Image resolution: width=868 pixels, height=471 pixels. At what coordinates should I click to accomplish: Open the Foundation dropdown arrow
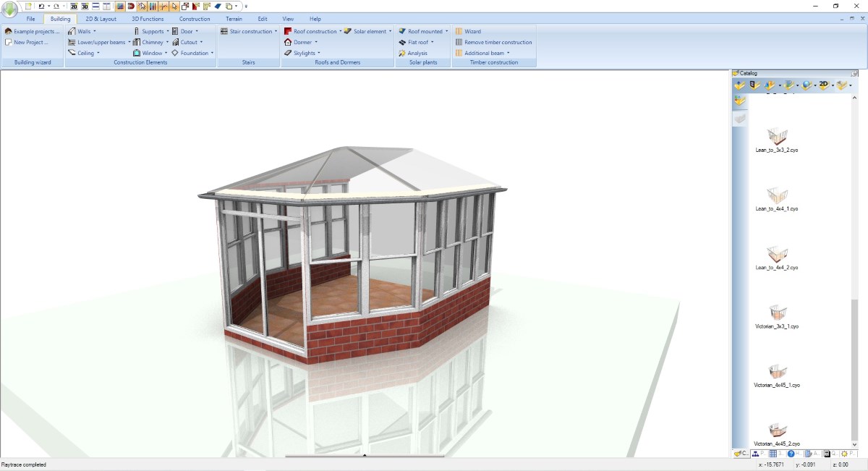pos(212,53)
